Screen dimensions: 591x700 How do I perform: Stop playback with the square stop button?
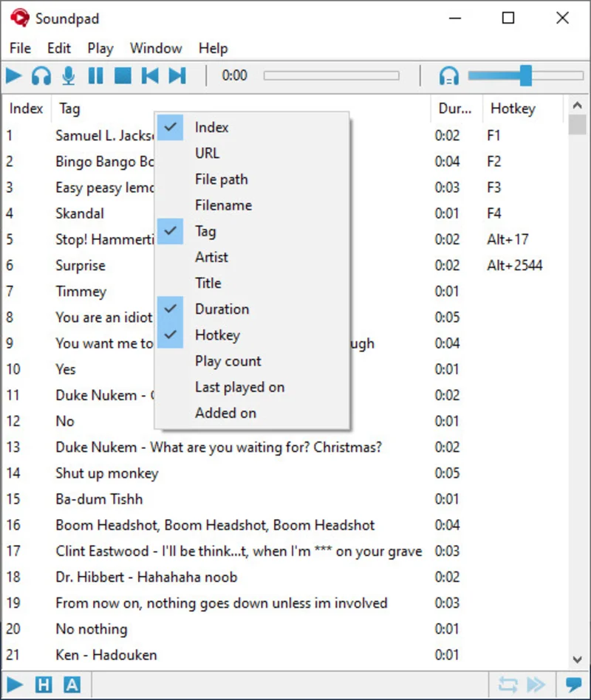click(x=123, y=75)
